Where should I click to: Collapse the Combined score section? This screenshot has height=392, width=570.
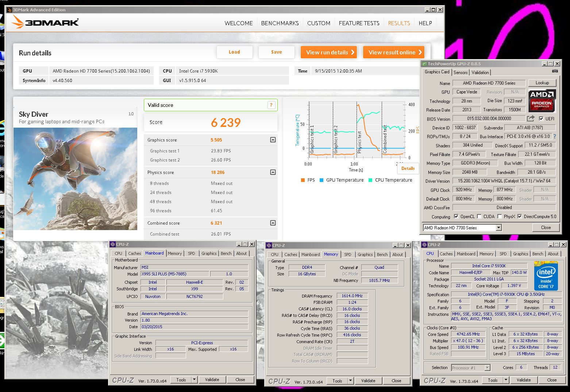point(273,223)
